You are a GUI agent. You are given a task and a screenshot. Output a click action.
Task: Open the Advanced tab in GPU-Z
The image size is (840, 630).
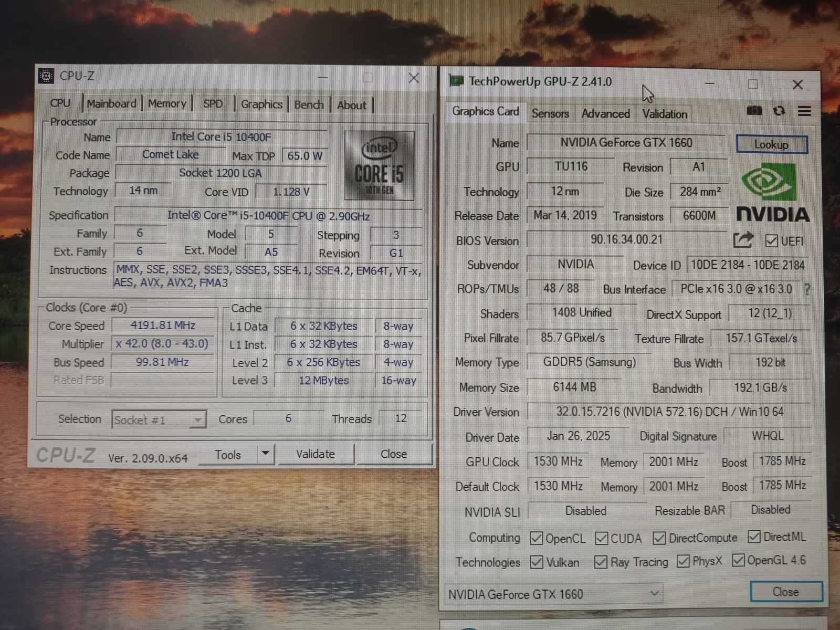click(x=605, y=113)
